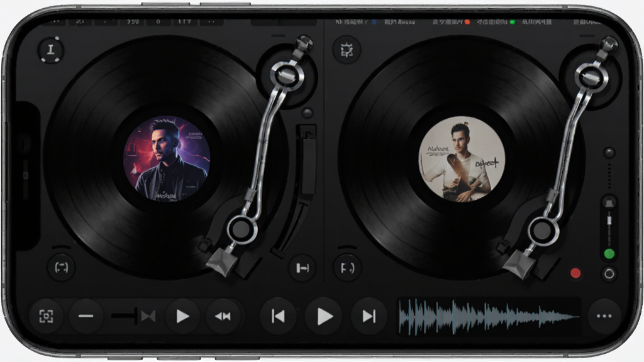Tap the bar-span icon button beside left tonearm base
This screenshot has width=644, height=362.
click(x=303, y=268)
